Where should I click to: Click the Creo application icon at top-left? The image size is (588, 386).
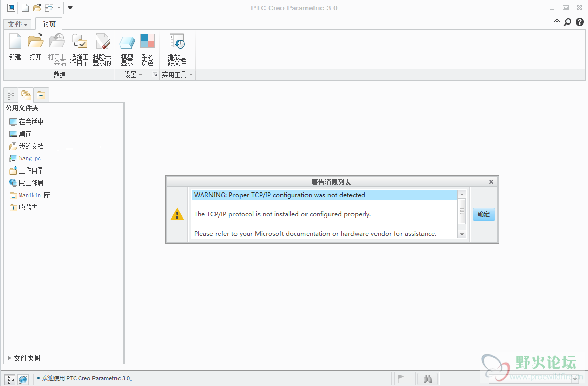pyautogui.click(x=11, y=8)
